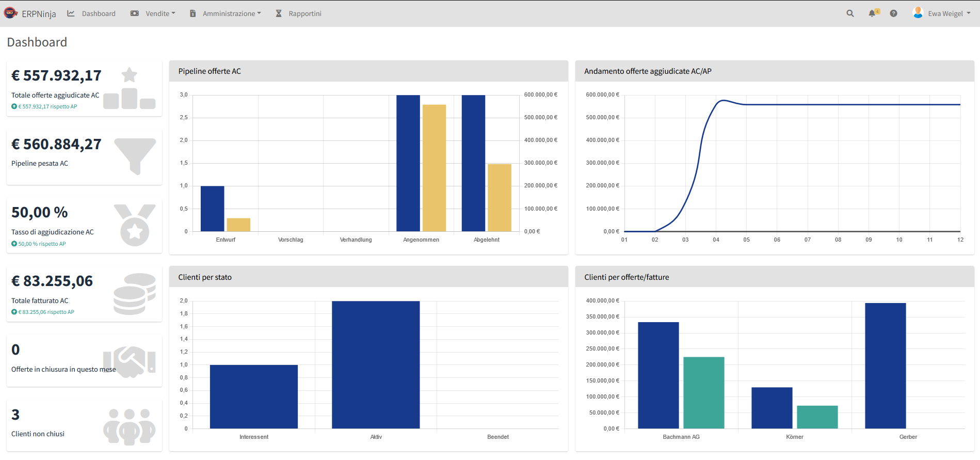This screenshot has width=980, height=460.
Task: Click green arrow icon next to € 83.255,06 rispetto AP
Action: click(14, 312)
